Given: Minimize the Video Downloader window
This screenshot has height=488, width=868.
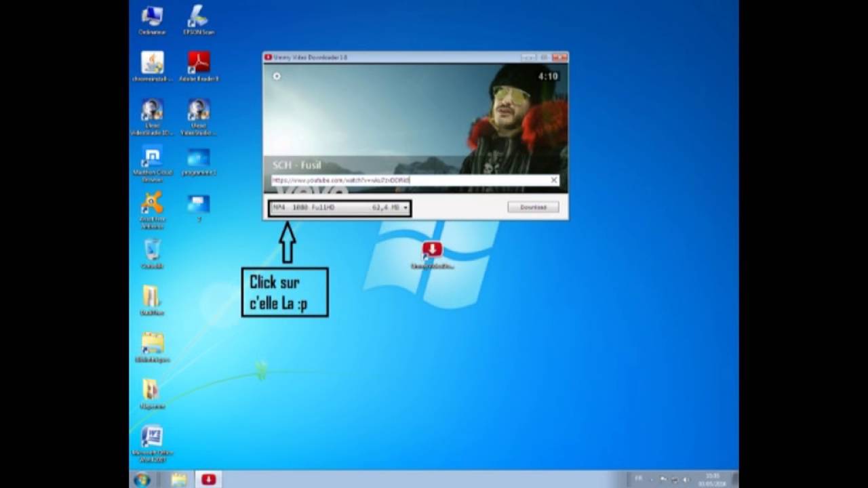Looking at the screenshot, I should click(529, 58).
